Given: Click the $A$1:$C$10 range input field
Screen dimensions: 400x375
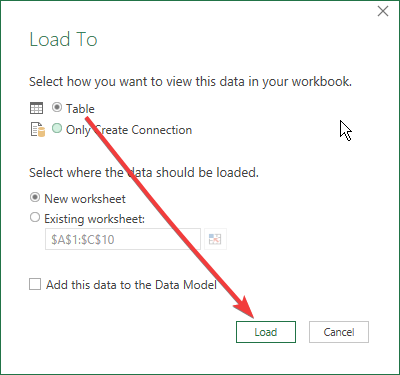Looking at the screenshot, I should (123, 239).
